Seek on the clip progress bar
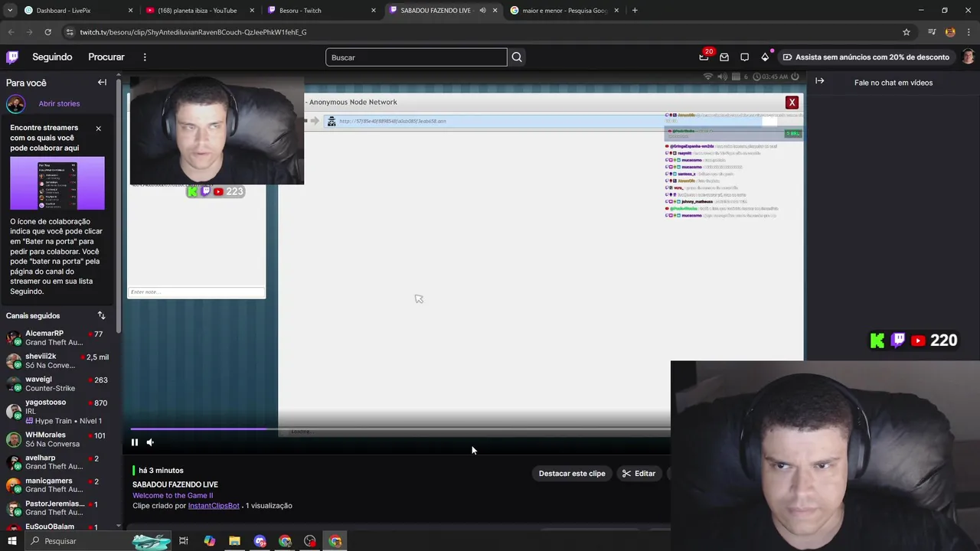Viewport: 980px width, 551px height. pyautogui.click(x=400, y=429)
